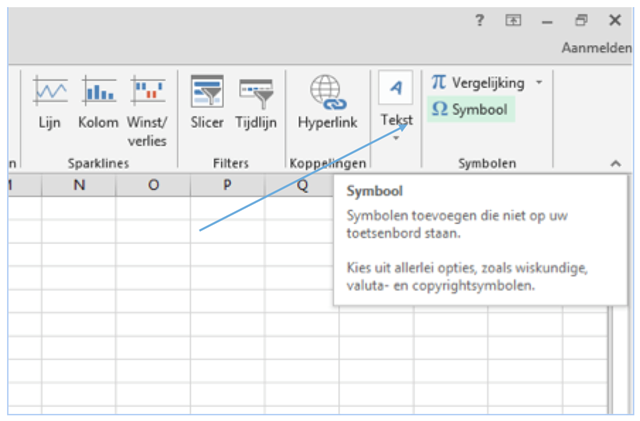Expand the Vergelijking dropdown arrow
This screenshot has width=640, height=421.
(x=539, y=82)
